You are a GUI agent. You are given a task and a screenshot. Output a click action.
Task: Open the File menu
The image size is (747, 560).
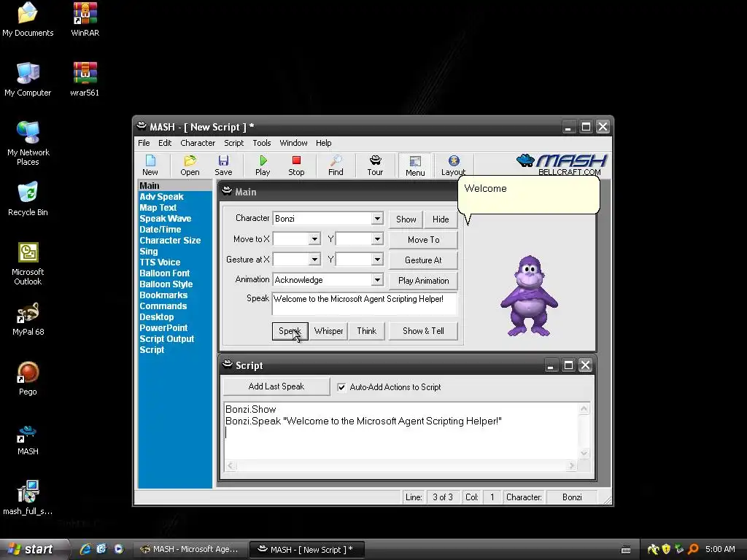click(144, 143)
